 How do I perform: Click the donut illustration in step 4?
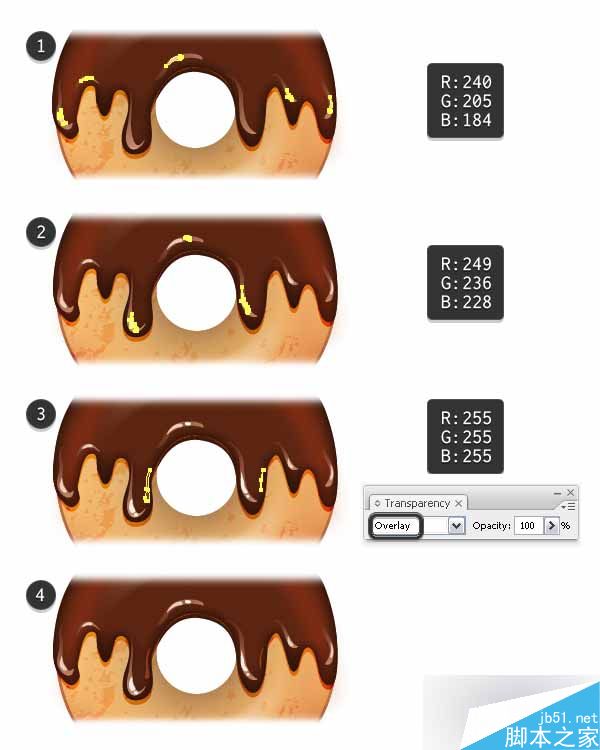tap(195, 650)
